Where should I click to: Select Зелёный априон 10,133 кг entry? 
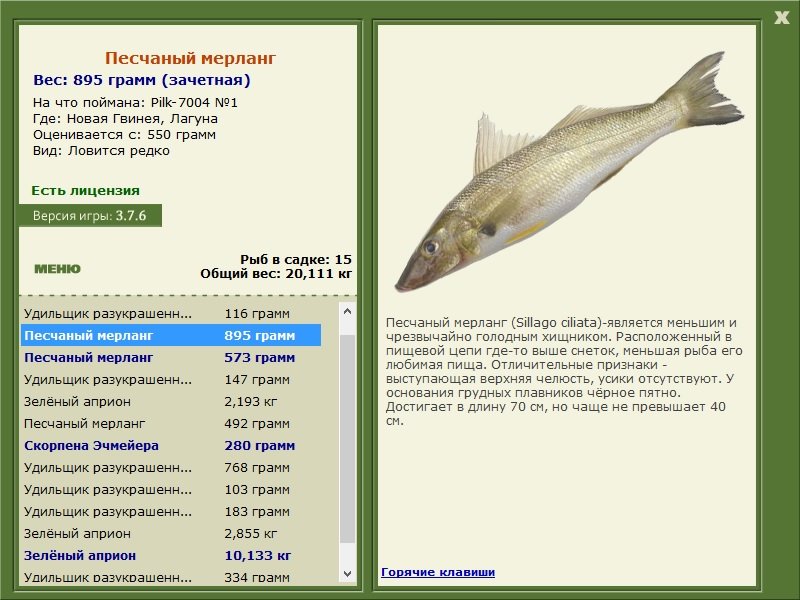click(171, 555)
